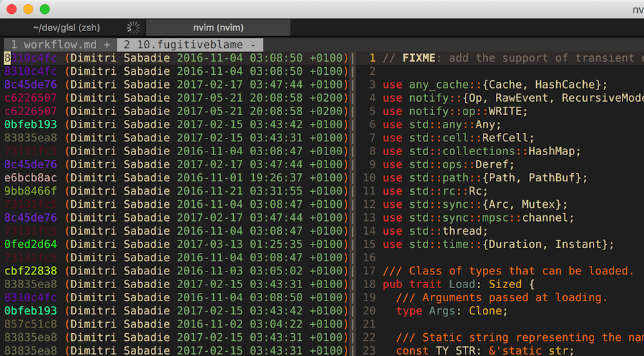
Task: Click the red close window button
Action: [12, 9]
